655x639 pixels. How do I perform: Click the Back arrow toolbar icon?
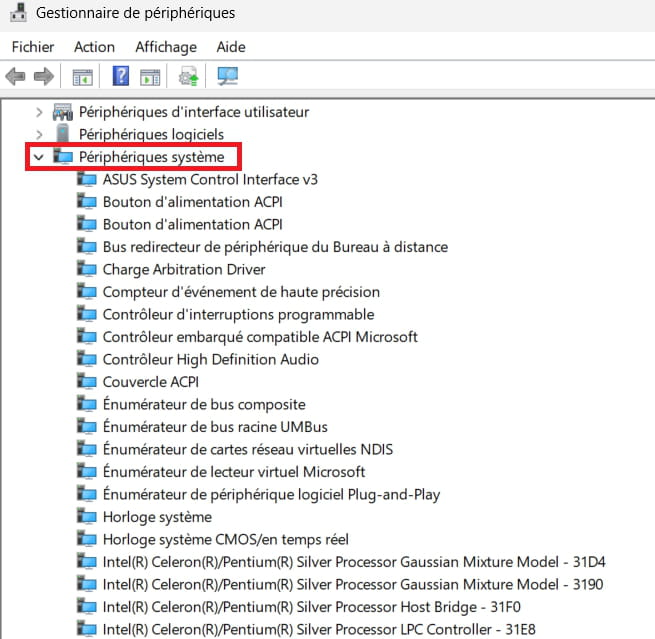pyautogui.click(x=15, y=76)
